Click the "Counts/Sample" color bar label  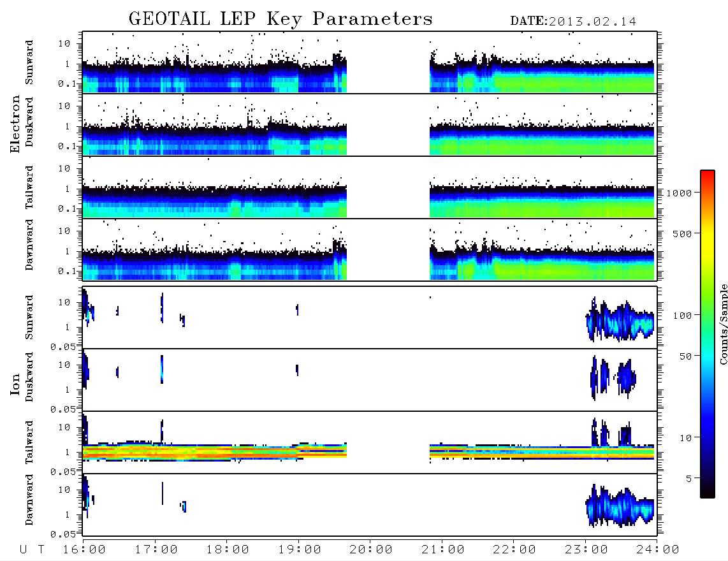coord(723,324)
